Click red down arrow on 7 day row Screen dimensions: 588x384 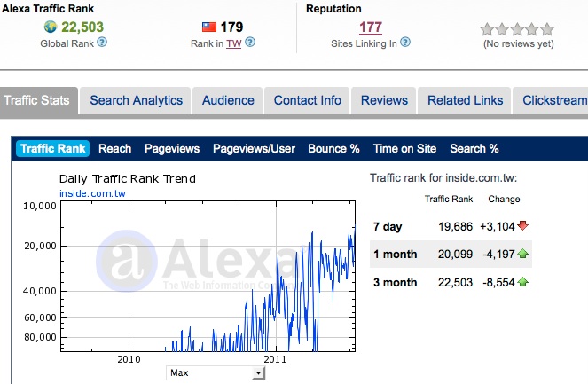tap(522, 225)
